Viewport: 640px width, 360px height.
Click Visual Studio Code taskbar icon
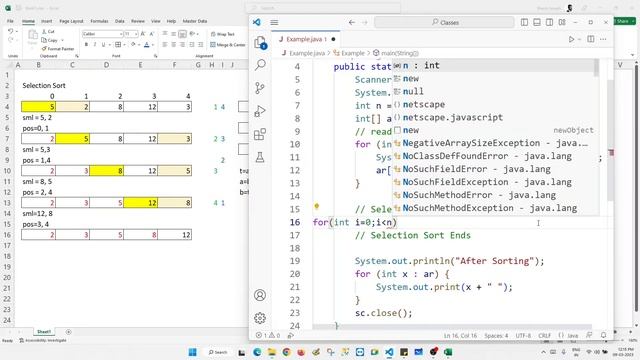[389, 352]
